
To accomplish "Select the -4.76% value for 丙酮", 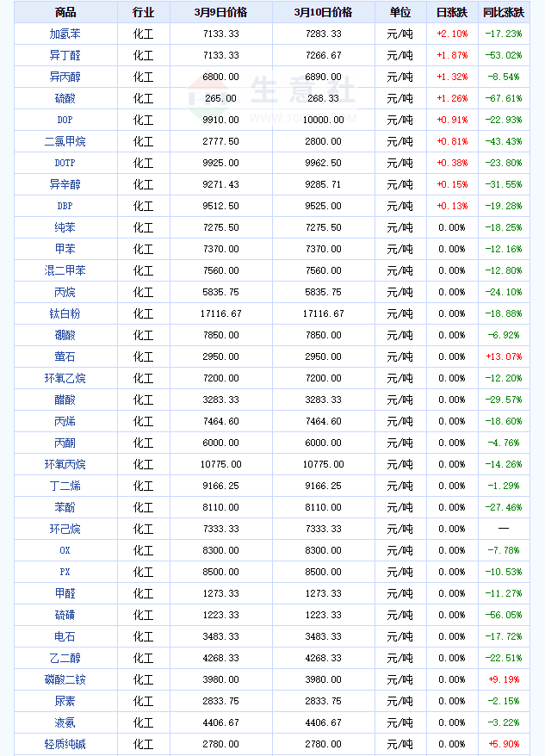I will pos(504,443).
